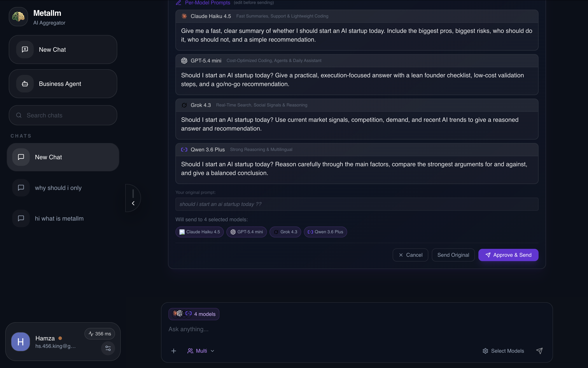Click the GPT-5.4 mini model chip
588x368 pixels.
point(247,232)
